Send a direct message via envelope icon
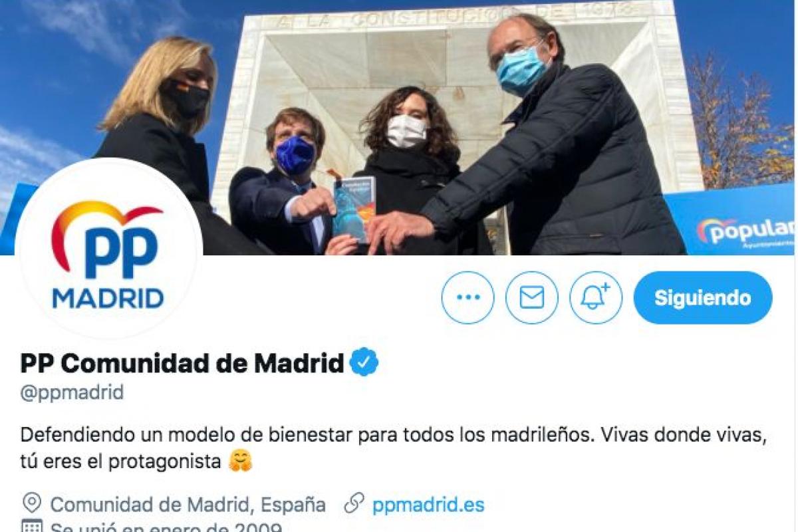 point(531,297)
